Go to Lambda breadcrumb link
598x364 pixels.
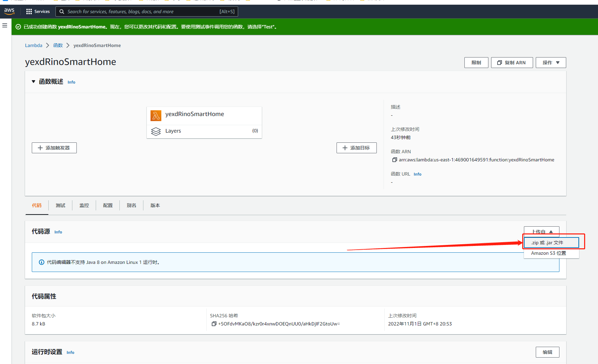tap(33, 45)
